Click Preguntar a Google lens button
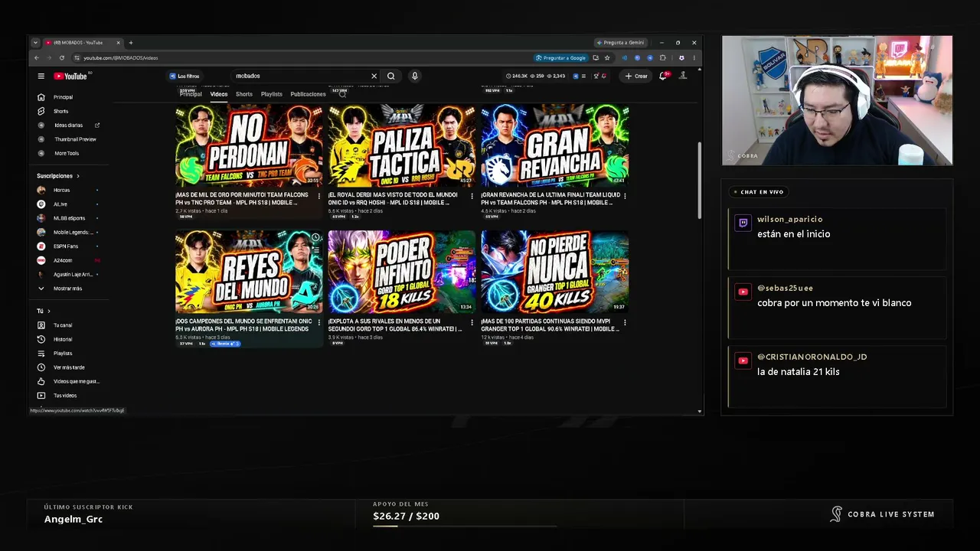 [x=561, y=57]
